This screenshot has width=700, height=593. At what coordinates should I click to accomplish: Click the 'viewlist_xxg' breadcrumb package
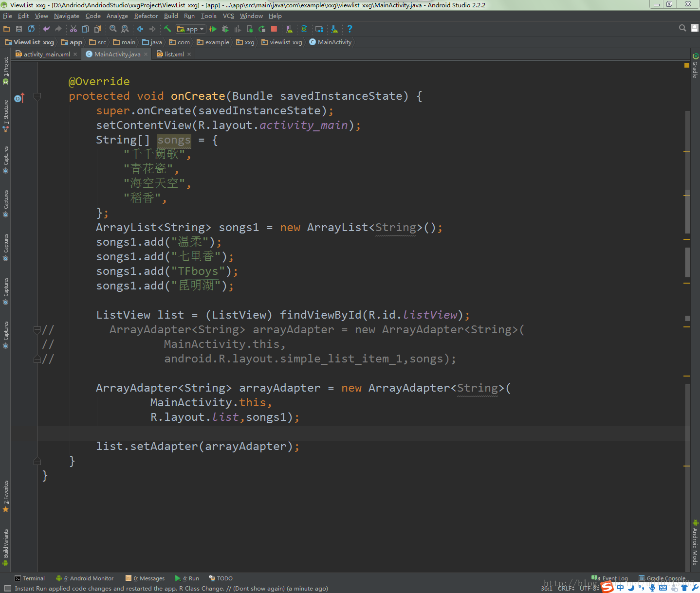[282, 42]
